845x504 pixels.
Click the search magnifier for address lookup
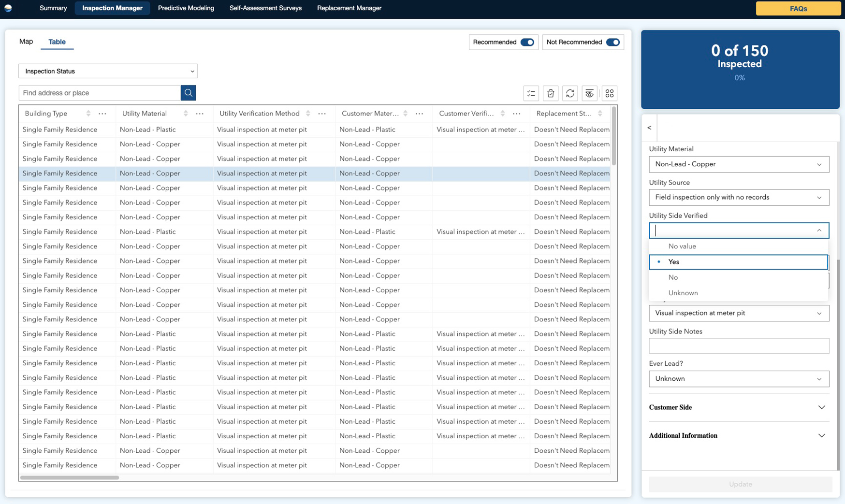click(188, 93)
